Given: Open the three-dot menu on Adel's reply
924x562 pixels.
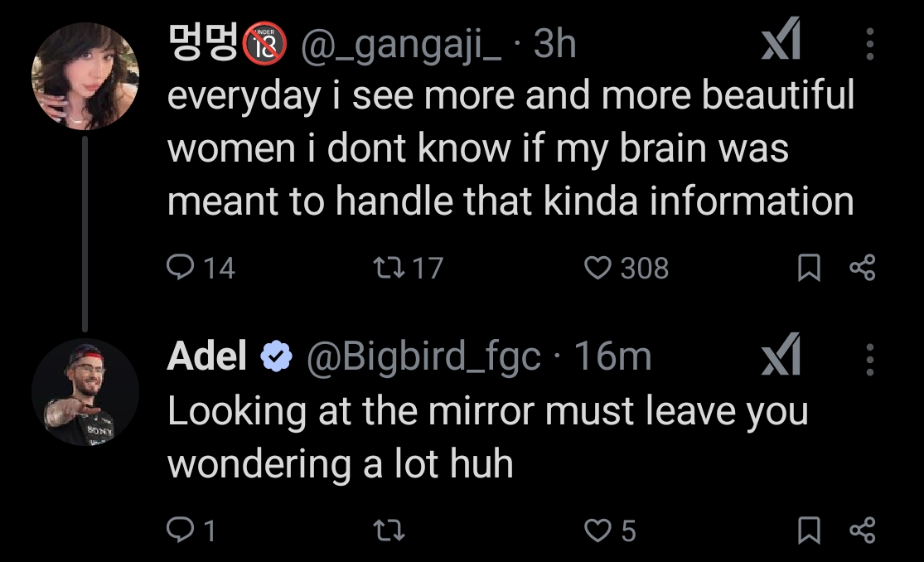Looking at the screenshot, I should pos(870,359).
